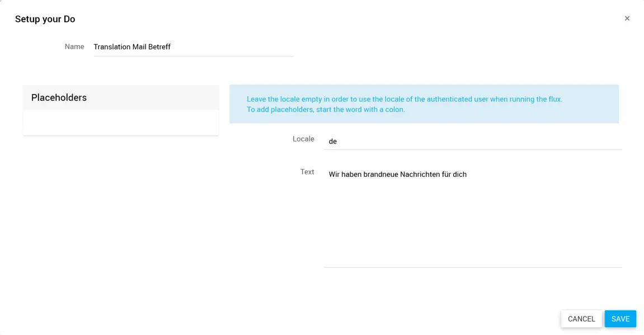
Task: Click the 'Setup your Do' dialog title
Action: pos(45,19)
